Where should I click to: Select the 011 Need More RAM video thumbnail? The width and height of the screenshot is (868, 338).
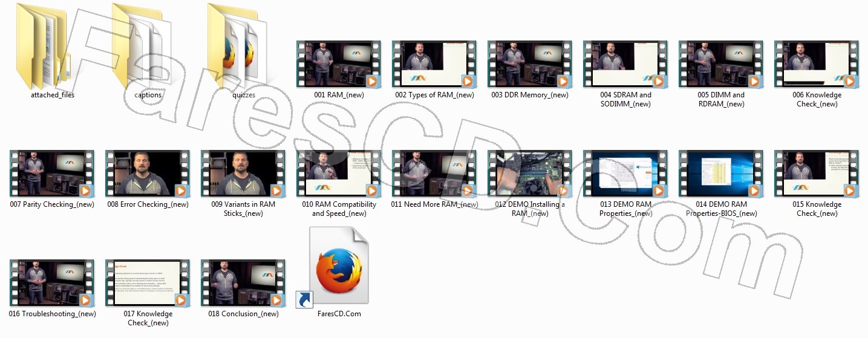(434, 174)
